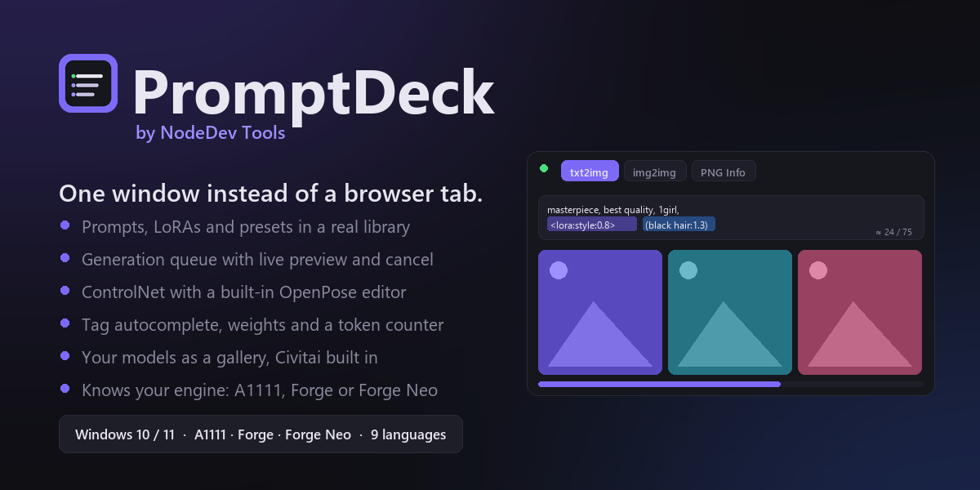
Task: Click 'Generation queue with live preview and cancel'
Action: [257, 260]
